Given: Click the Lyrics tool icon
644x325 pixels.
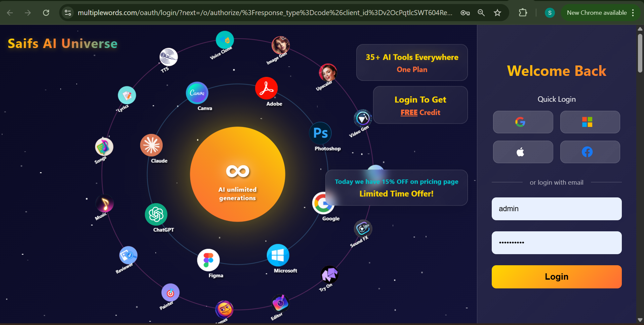Looking at the screenshot, I should (x=127, y=95).
